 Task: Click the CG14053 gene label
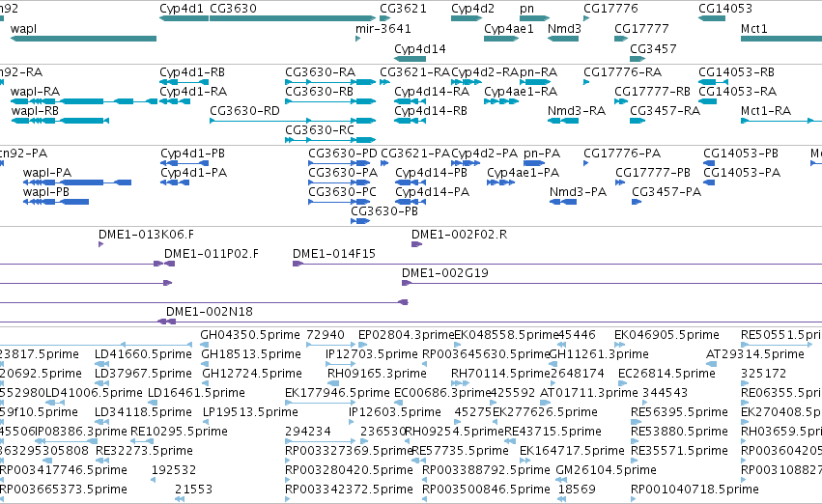click(725, 9)
